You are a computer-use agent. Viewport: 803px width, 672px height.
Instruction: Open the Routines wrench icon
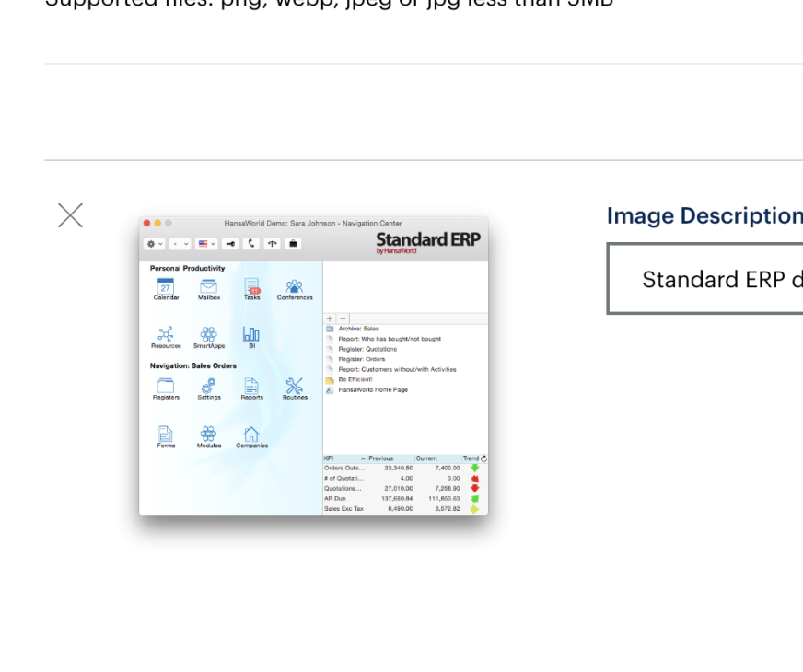(295, 388)
